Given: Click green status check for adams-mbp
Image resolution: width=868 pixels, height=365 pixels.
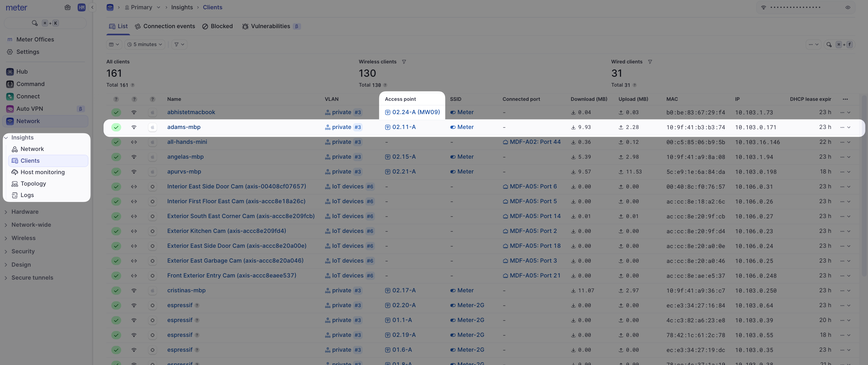Looking at the screenshot, I should 116,127.
